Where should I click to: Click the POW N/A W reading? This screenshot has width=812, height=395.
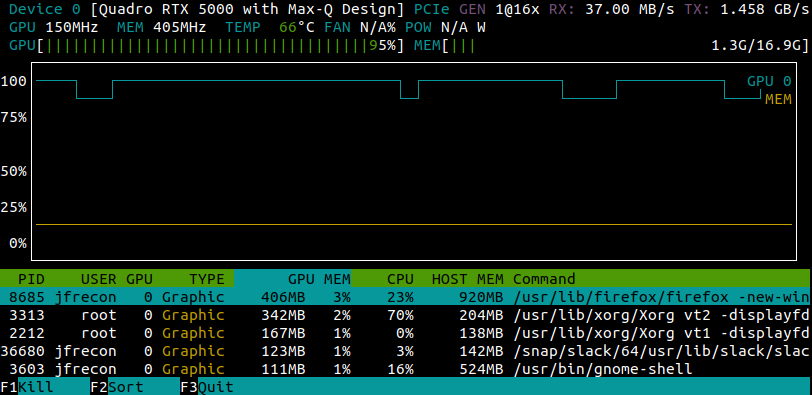(445, 27)
